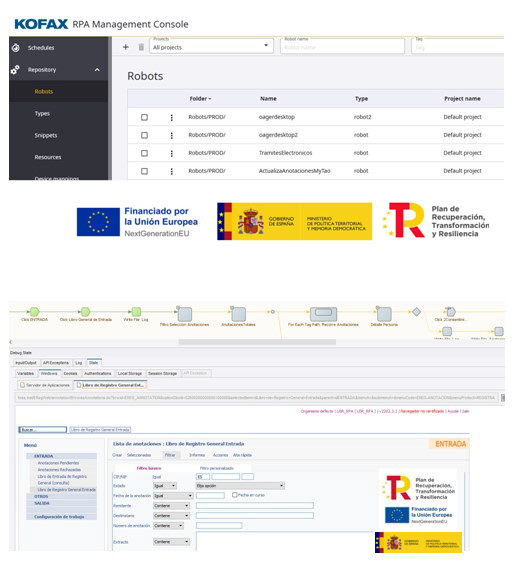
Task: Click the plus icon to add a robot
Action: [126, 47]
